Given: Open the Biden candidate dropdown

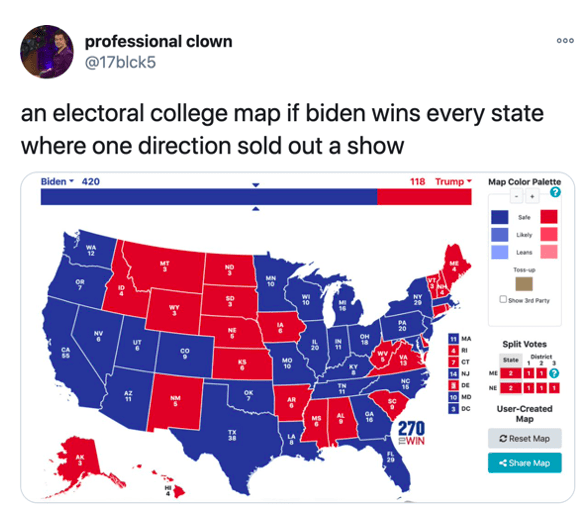Looking at the screenshot, I should point(57,182).
